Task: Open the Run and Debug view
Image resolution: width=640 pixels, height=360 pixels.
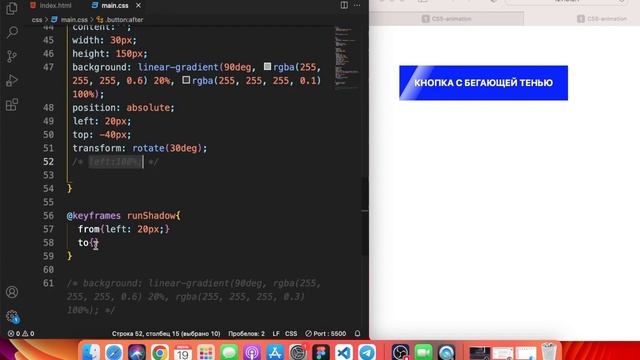Action: pos(12,80)
